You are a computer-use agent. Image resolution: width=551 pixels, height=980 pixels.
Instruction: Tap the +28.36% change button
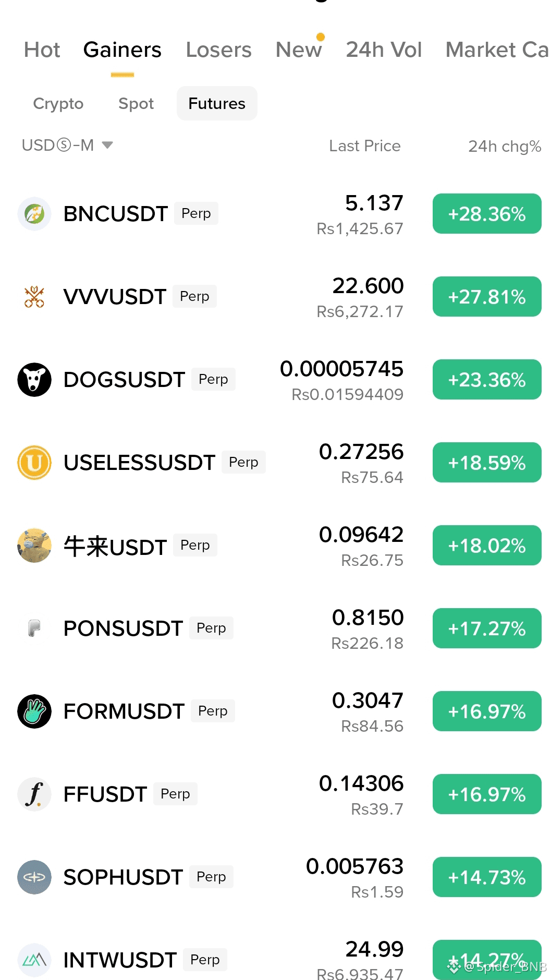point(487,214)
